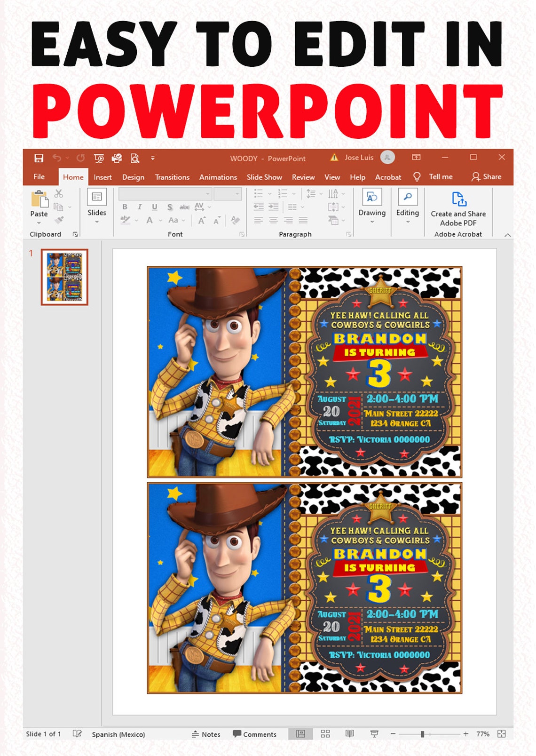Viewport: 536px width, 756px height.
Task: Click Fit slide to current window icon
Action: click(502, 734)
